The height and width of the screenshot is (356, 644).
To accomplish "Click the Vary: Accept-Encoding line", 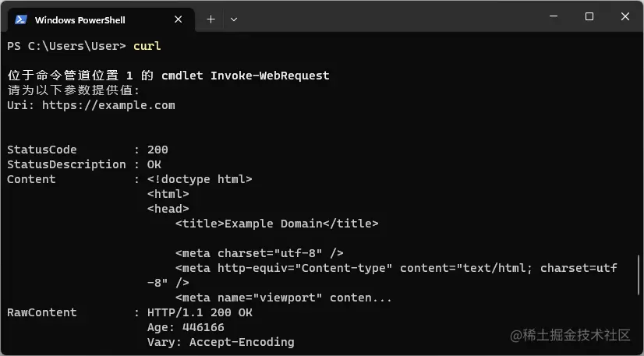I will coord(220,342).
